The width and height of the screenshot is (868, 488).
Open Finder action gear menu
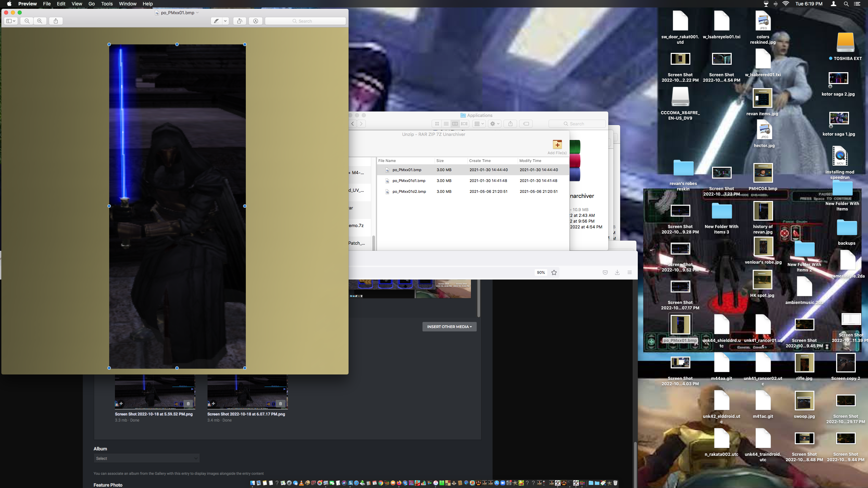click(495, 124)
